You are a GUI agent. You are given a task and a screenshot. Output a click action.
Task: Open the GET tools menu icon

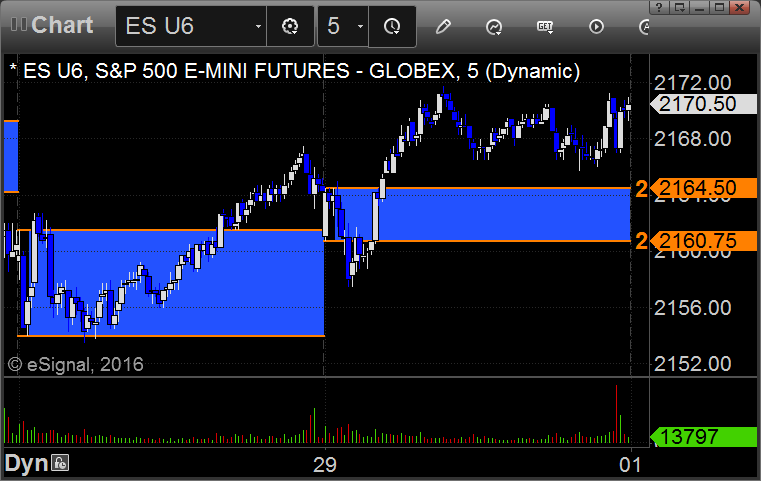545,27
